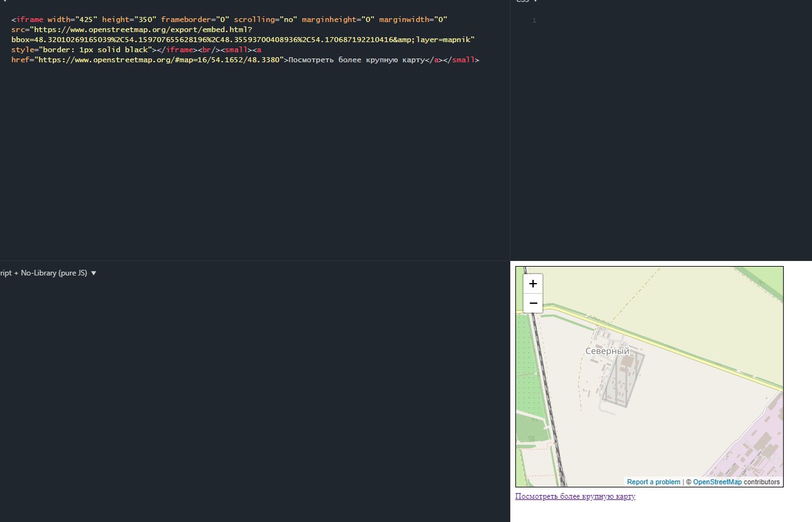
Task: Click the 'bbox=48.32010269165039' code line
Action: tap(243, 40)
